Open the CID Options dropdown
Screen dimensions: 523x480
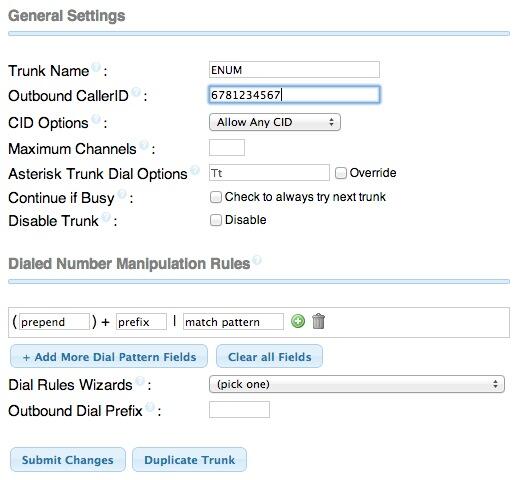tap(275, 122)
